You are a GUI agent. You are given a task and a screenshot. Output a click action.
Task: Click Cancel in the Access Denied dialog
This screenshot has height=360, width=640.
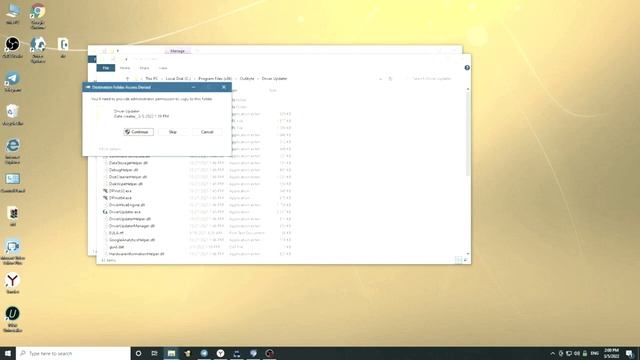point(207,132)
